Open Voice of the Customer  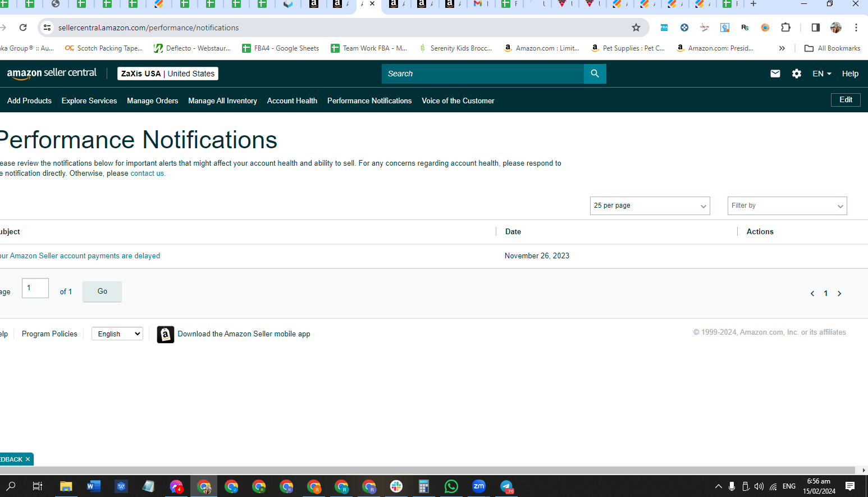pos(458,101)
